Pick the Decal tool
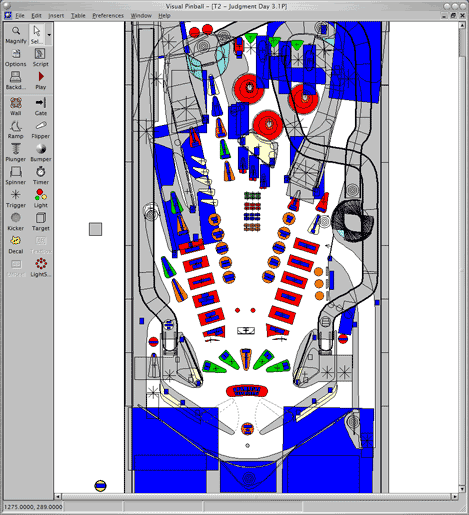Viewport: 469px width, 515px height. [16, 245]
